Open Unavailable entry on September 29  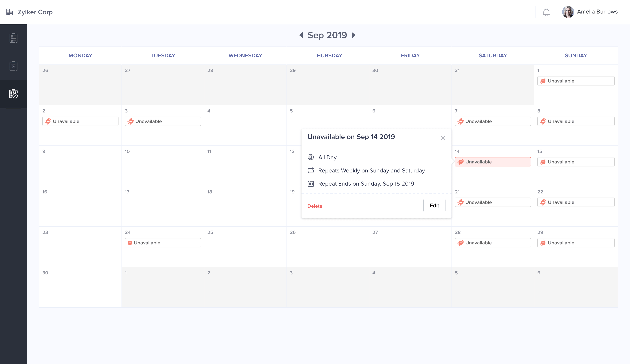[576, 243]
